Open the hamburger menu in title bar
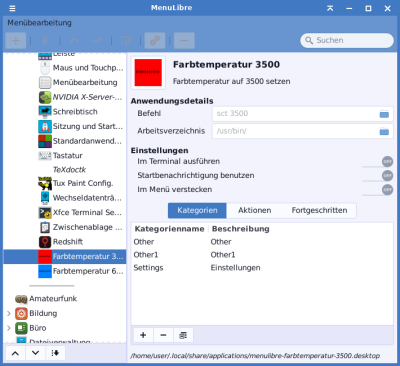Viewport: 400px width, 366px height. pos(12,8)
